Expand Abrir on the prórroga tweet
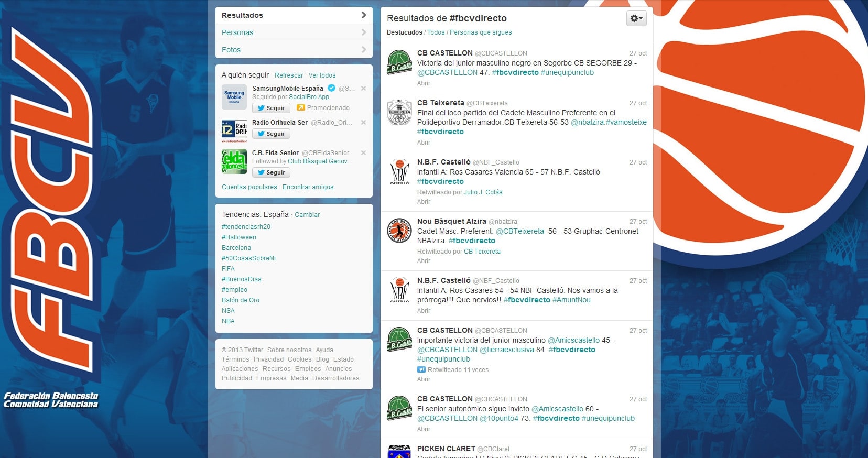This screenshot has width=868, height=458. point(424,311)
